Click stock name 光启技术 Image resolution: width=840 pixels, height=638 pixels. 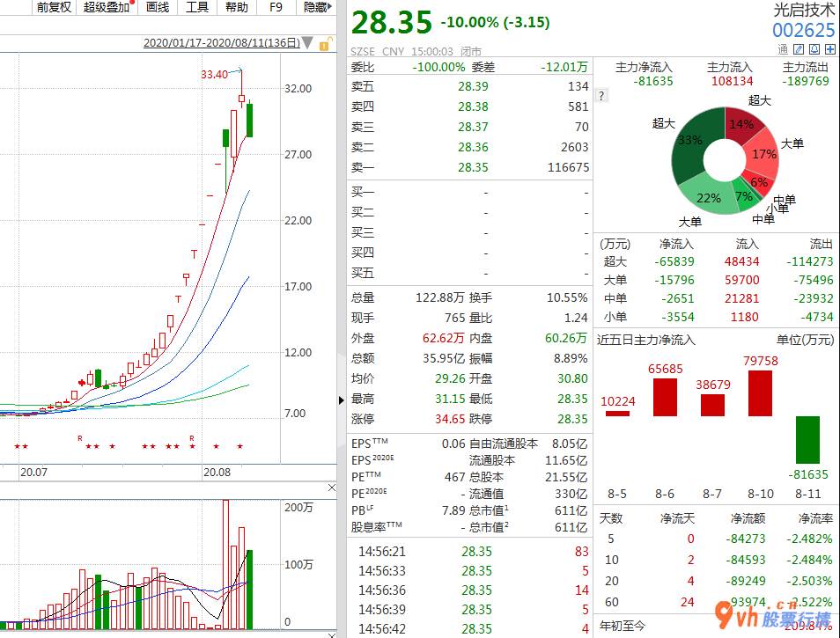pos(804,10)
